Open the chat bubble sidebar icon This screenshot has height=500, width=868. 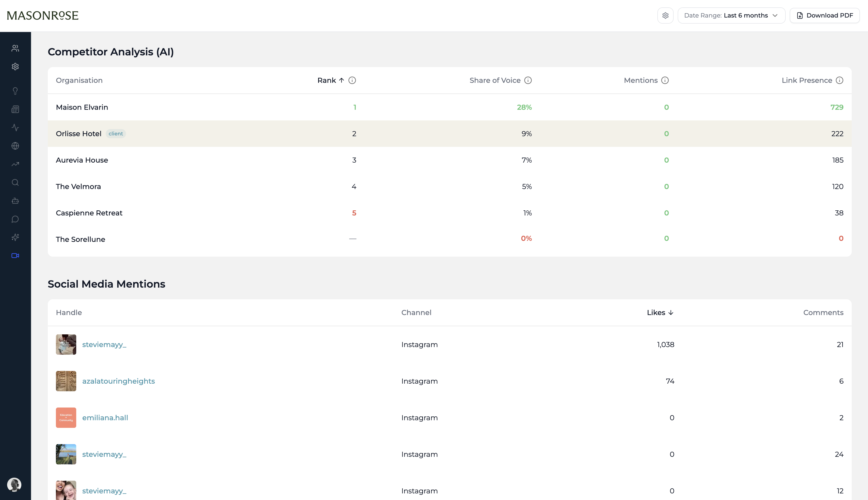coord(15,219)
